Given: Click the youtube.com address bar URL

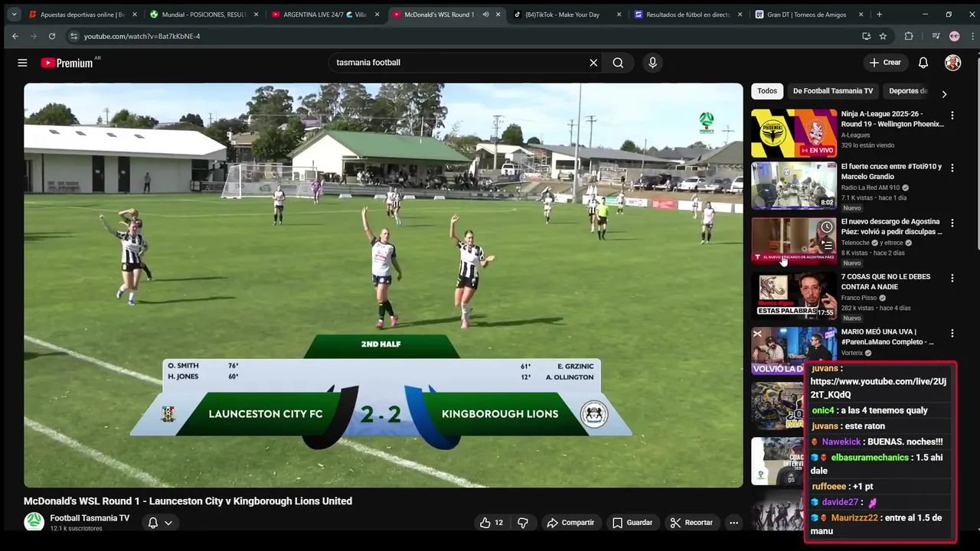Looking at the screenshot, I should click(x=142, y=36).
